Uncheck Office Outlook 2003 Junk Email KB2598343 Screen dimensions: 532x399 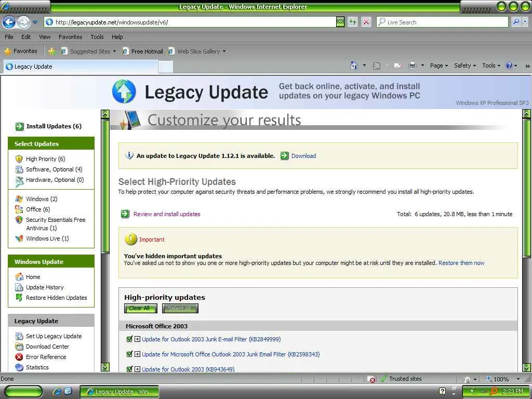coord(129,354)
